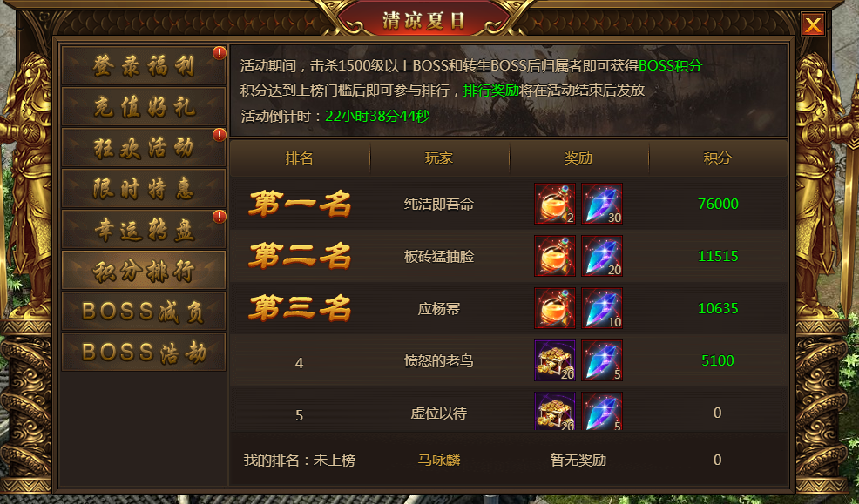This screenshot has width=859, height=504.
Task: Select rank 5 gold treasure chest reward
Action: point(555,411)
